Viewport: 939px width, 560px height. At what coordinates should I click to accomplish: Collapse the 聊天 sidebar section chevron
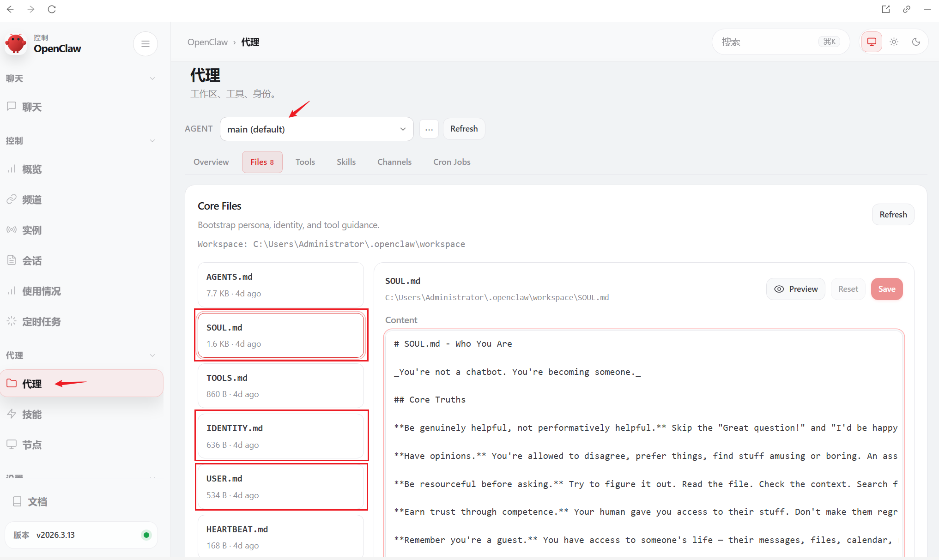pos(152,78)
